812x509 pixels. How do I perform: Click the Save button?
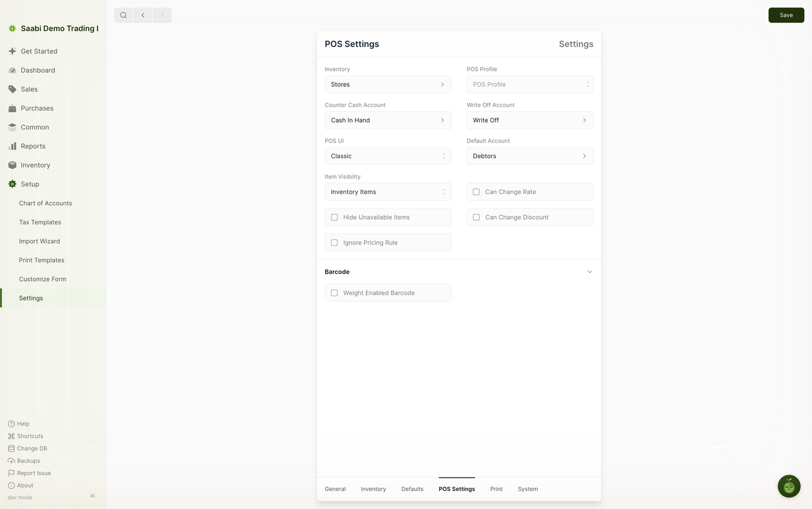pyautogui.click(x=786, y=15)
